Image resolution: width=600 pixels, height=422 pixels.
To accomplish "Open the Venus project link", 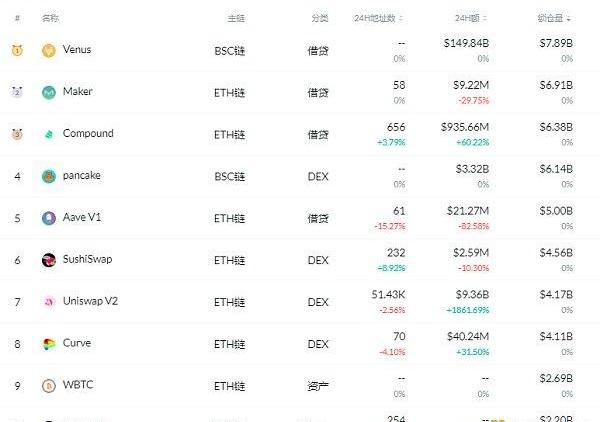I will pyautogui.click(x=76, y=49).
